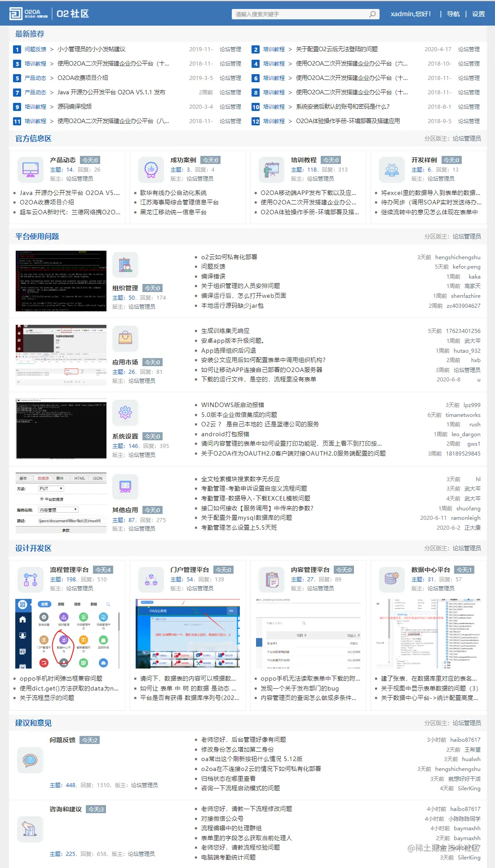
Task: Open the 成功案例 badge icon
Action: pos(151,169)
